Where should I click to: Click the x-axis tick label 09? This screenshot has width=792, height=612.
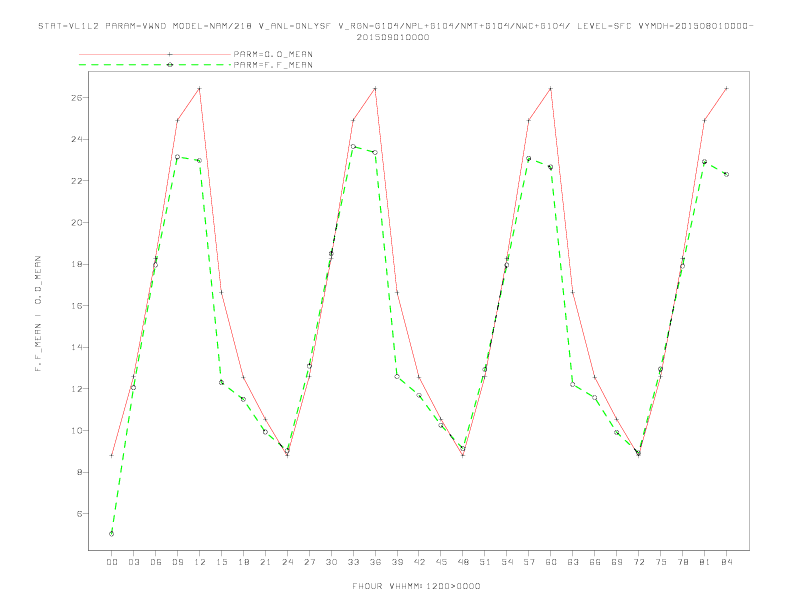tap(177, 562)
